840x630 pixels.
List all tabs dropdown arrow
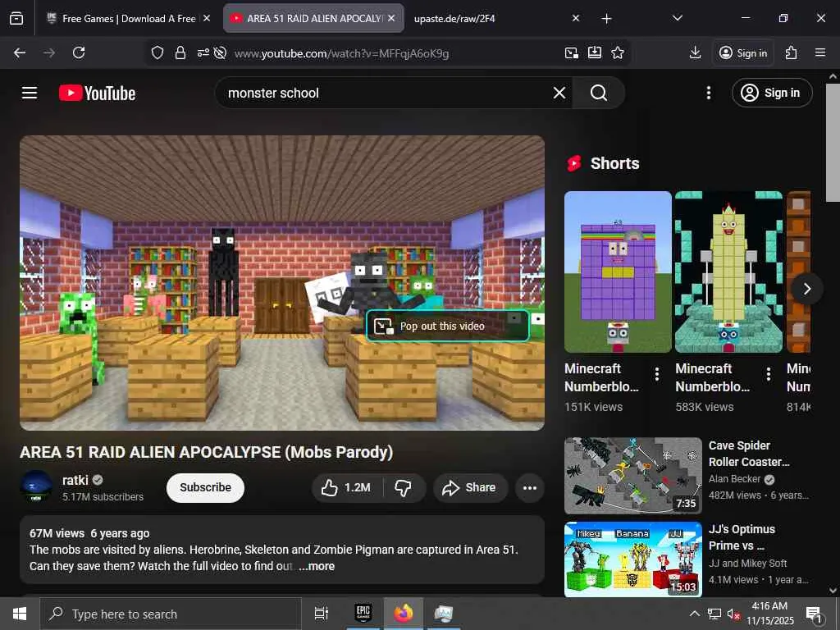(x=677, y=18)
